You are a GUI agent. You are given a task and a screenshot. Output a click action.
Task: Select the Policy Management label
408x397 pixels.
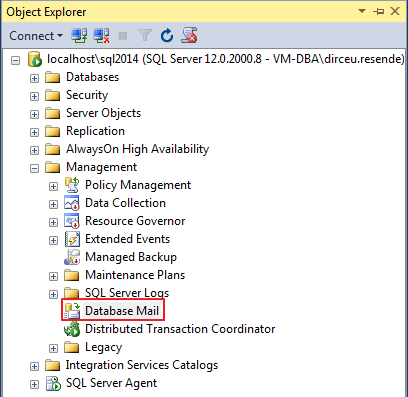[138, 185]
